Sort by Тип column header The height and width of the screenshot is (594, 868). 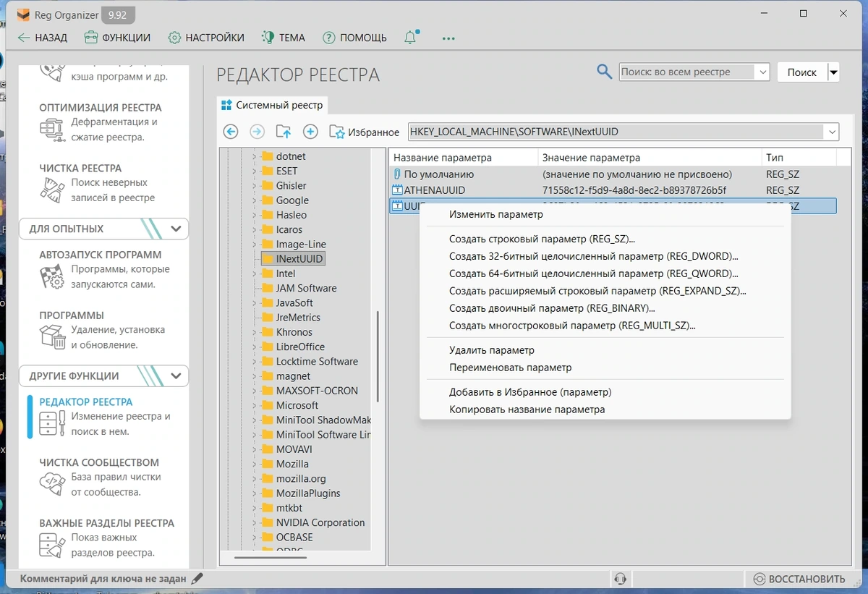point(799,157)
